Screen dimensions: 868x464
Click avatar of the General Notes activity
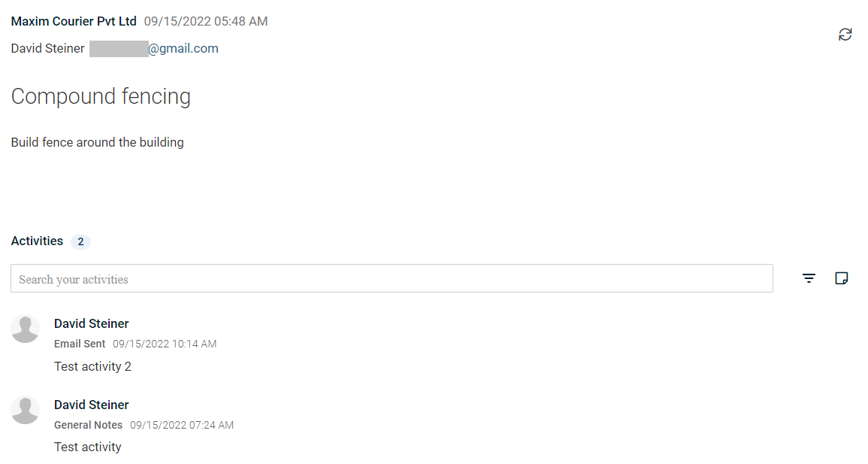[x=25, y=410]
